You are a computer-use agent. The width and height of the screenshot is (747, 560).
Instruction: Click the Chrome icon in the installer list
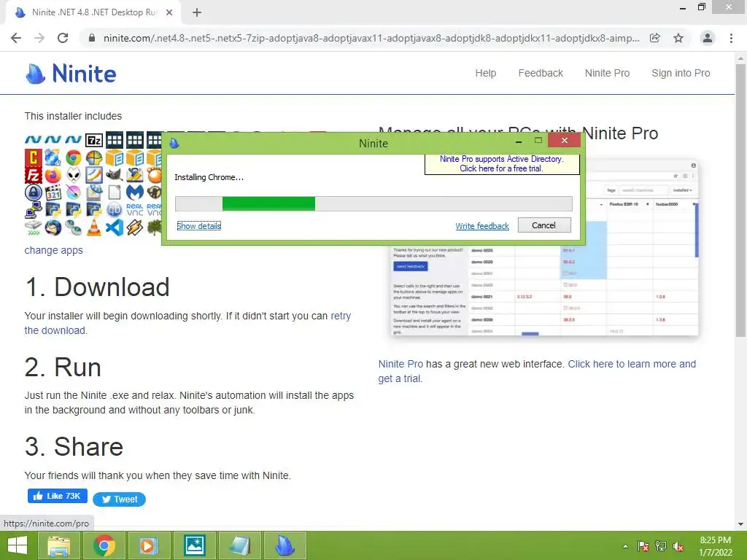(74, 157)
